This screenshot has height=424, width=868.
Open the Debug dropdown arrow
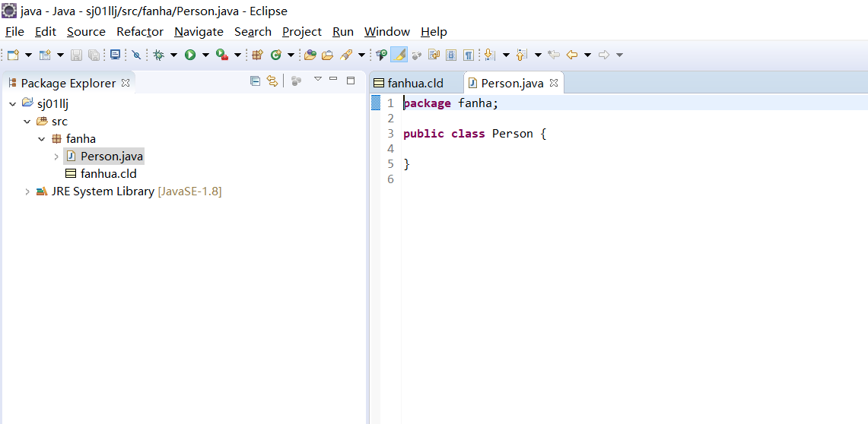pyautogui.click(x=173, y=55)
